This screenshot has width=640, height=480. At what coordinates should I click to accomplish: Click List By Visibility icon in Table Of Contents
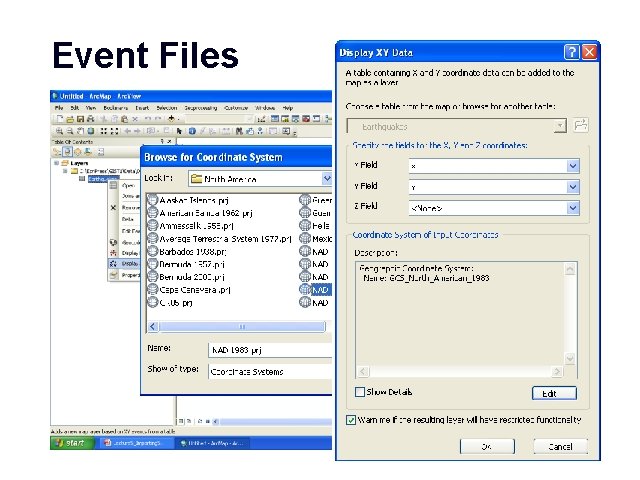(78, 152)
